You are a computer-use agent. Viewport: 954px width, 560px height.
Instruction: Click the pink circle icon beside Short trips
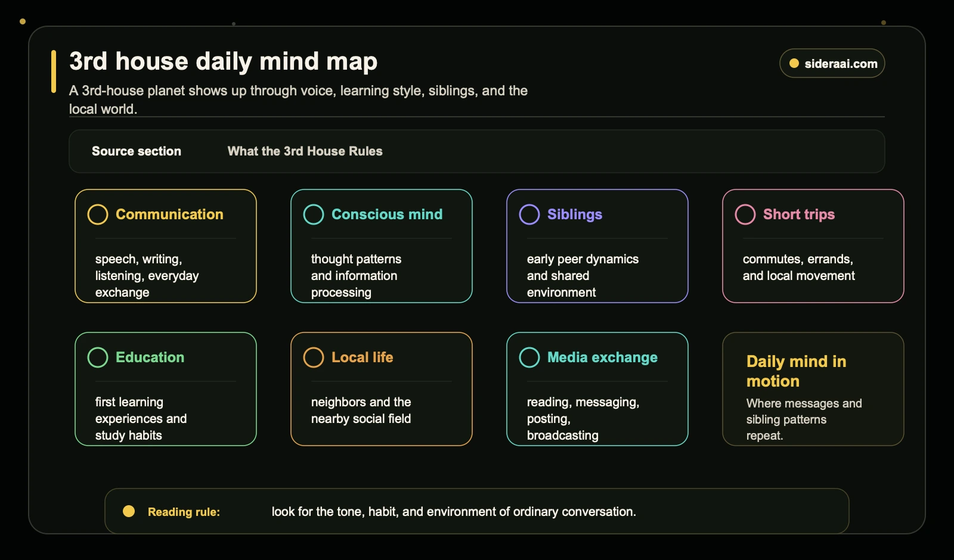coord(745,214)
